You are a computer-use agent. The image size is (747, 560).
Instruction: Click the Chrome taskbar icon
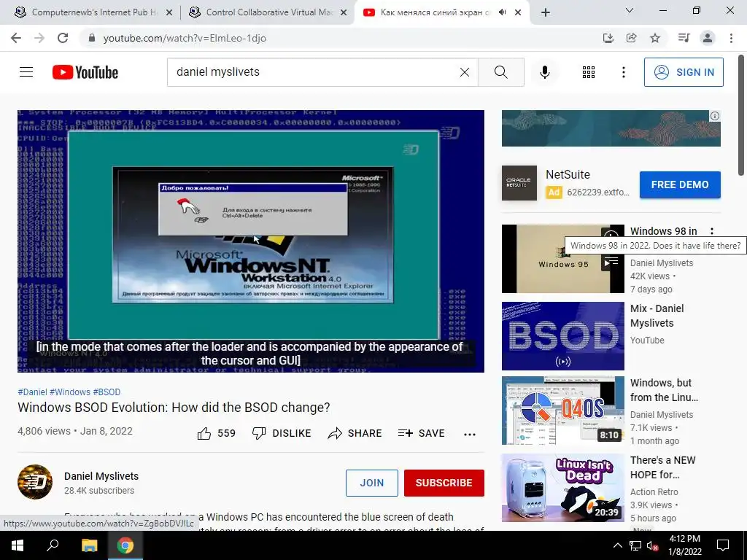(125, 545)
